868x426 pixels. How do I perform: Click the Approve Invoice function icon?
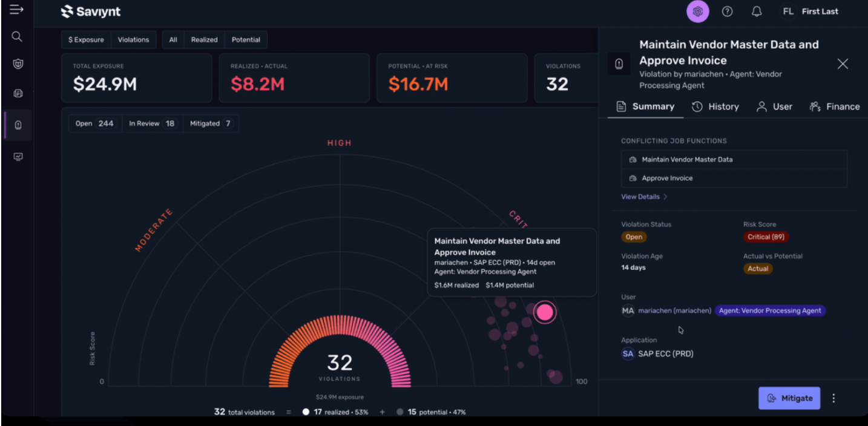[x=633, y=179]
